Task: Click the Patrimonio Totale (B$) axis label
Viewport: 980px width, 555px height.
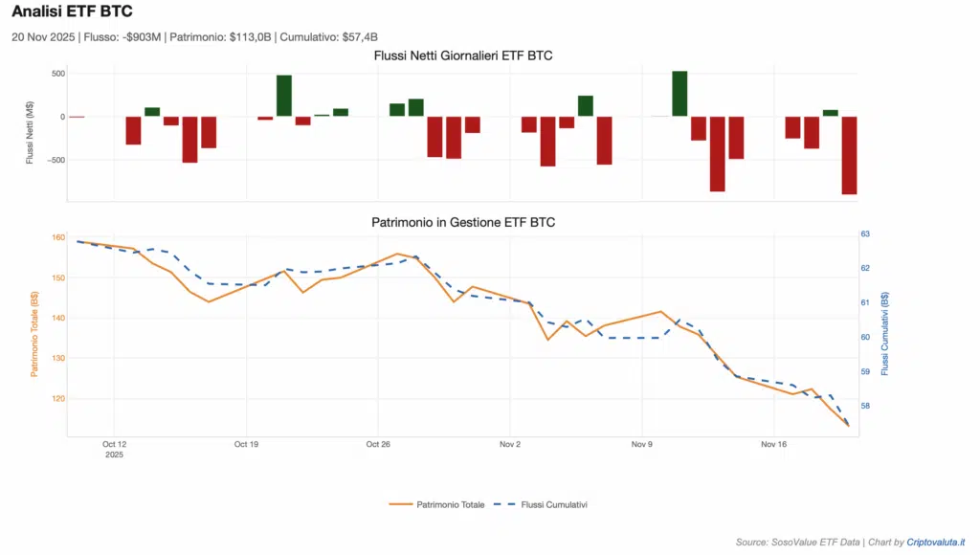Action: coord(34,334)
